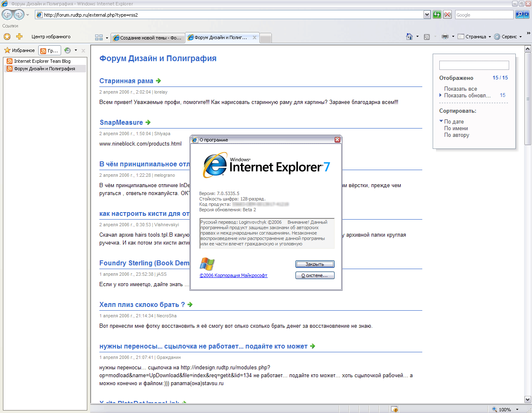The image size is (532, 413).
Task: Click the zoom level magnifier in status bar
Action: click(x=495, y=409)
